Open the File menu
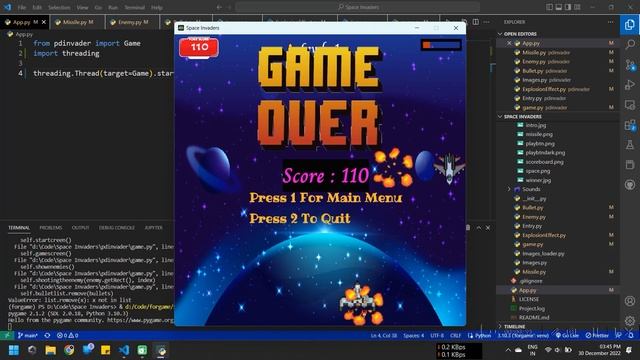 [22, 7]
